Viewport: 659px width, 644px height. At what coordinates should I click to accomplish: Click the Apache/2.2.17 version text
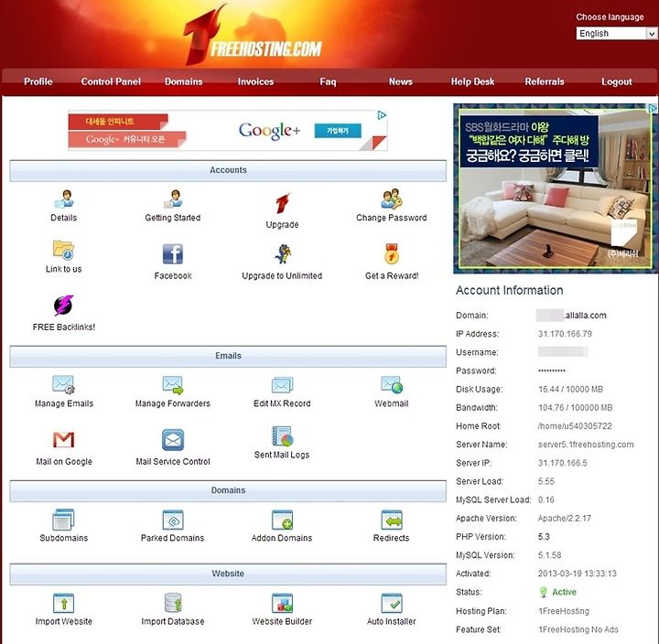(565, 519)
